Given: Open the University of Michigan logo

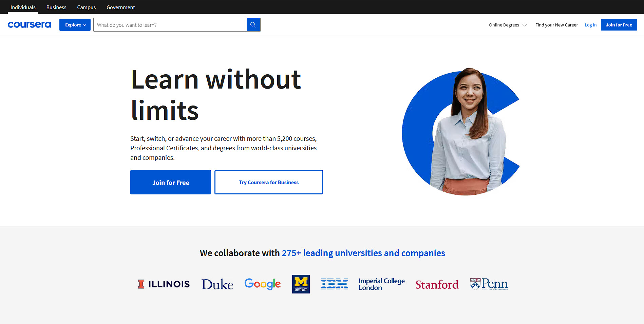Looking at the screenshot, I should (301, 284).
